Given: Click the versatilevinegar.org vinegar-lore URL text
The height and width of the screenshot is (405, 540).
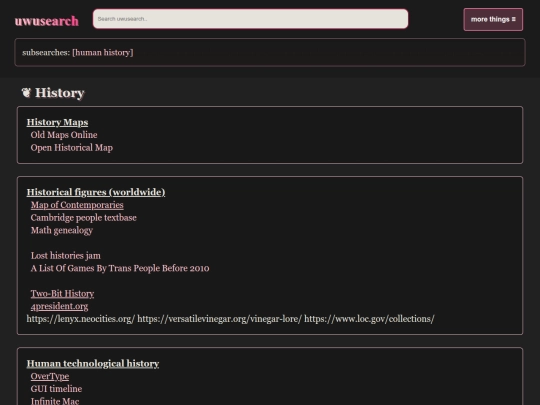Looking at the screenshot, I should click(x=219, y=319).
